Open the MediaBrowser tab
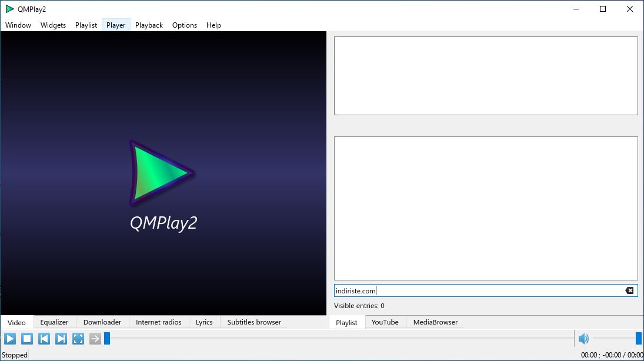The image size is (644, 361). (x=435, y=322)
